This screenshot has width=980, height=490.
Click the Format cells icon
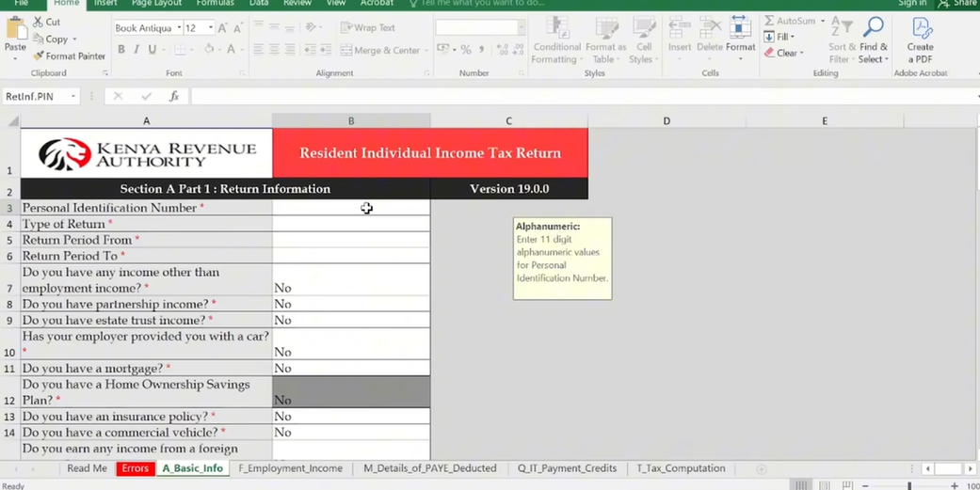(x=740, y=29)
